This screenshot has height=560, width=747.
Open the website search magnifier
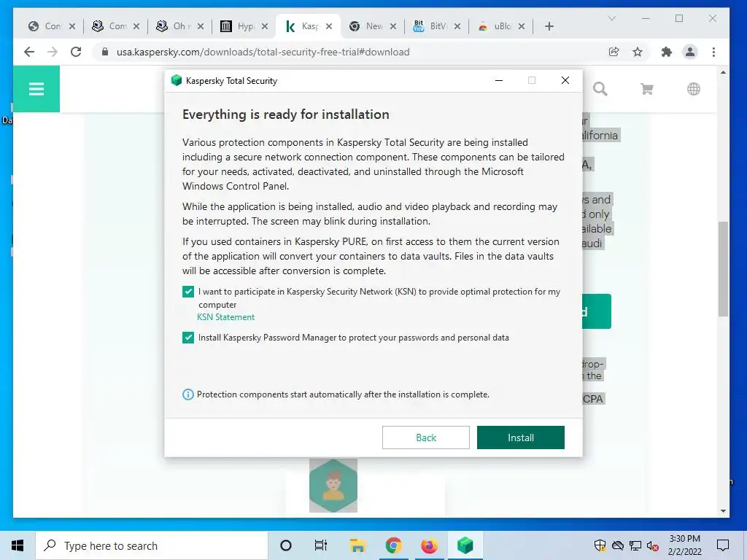tap(600, 88)
